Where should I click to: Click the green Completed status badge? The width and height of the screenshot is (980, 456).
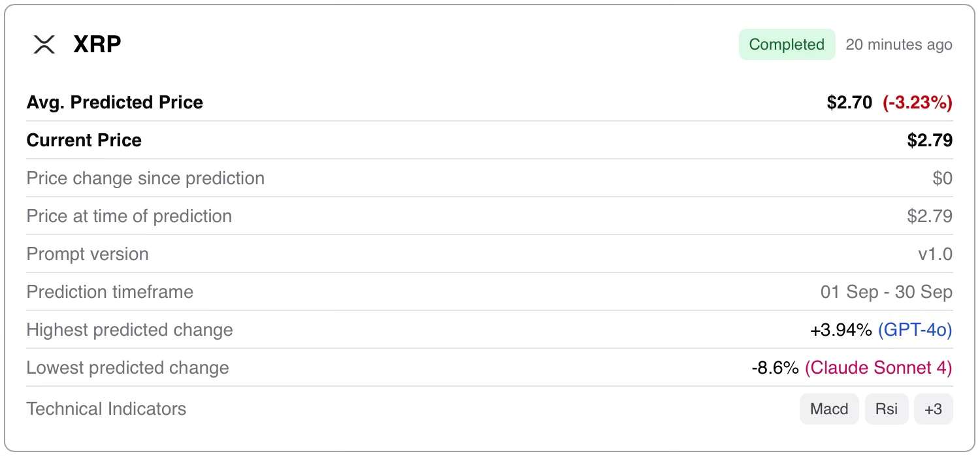pyautogui.click(x=787, y=44)
